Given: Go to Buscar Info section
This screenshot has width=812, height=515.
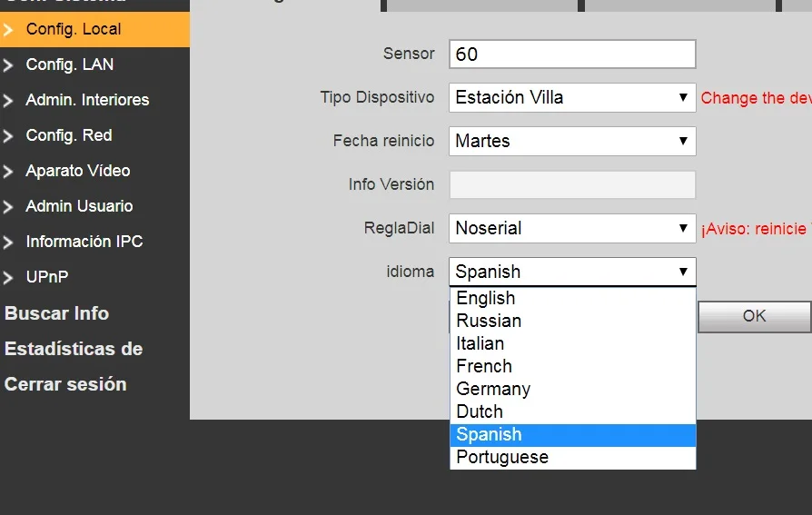Looking at the screenshot, I should (56, 313).
